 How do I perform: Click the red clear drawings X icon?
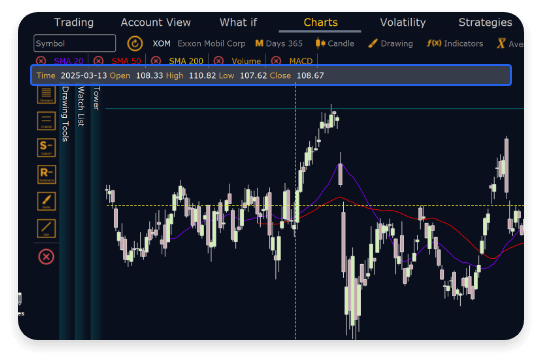click(46, 257)
